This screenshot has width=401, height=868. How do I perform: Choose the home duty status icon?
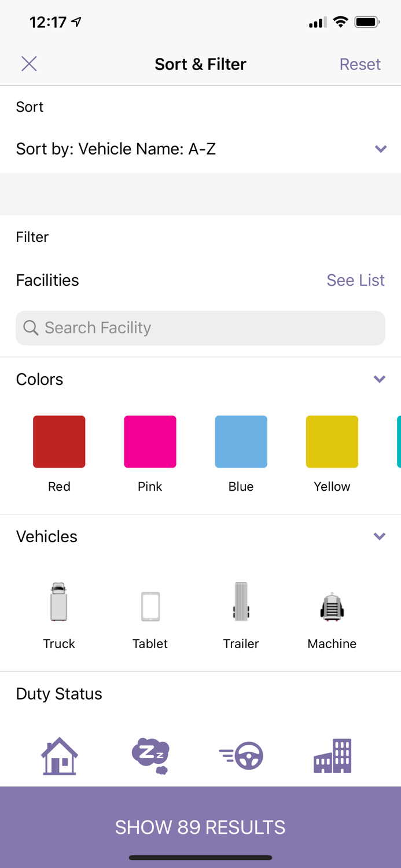click(x=58, y=755)
